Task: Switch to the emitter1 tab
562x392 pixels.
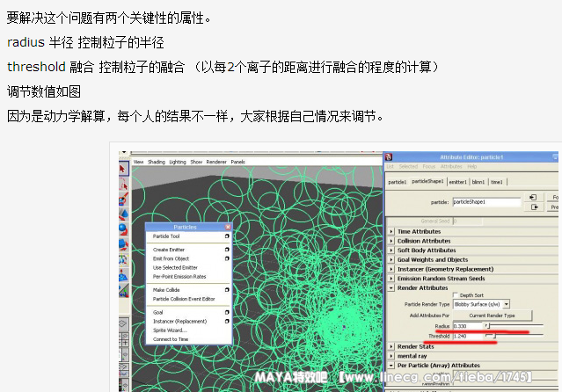Action: 457,182
